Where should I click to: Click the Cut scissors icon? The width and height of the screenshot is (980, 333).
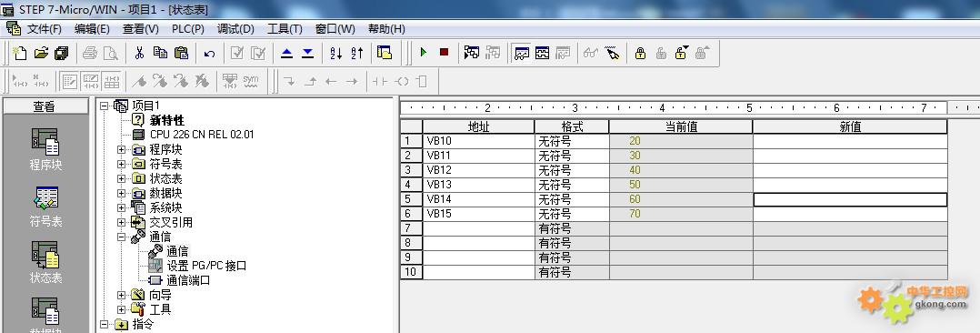(x=139, y=53)
